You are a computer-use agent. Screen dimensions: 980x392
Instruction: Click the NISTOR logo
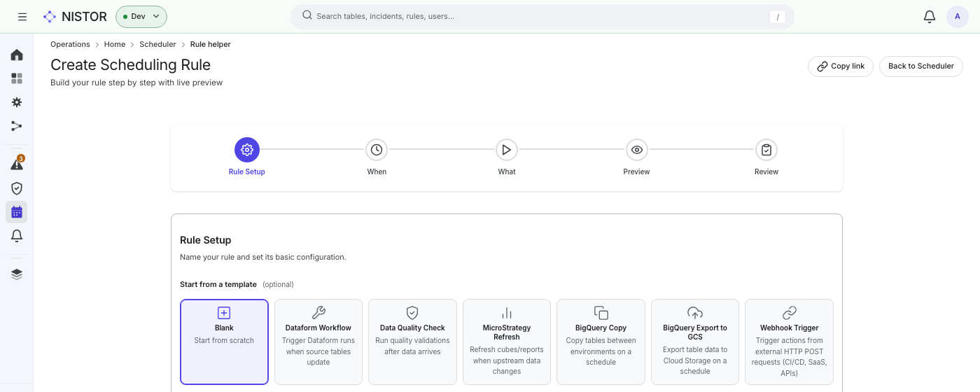[75, 16]
